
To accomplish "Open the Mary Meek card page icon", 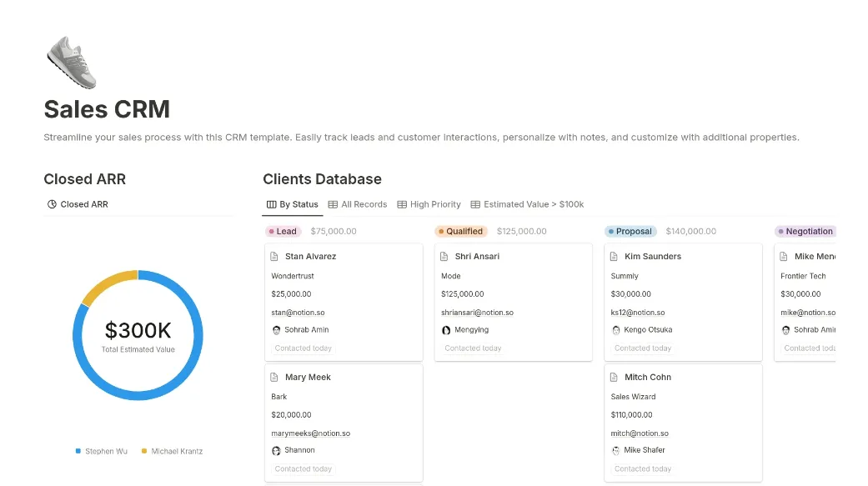I will tap(274, 377).
